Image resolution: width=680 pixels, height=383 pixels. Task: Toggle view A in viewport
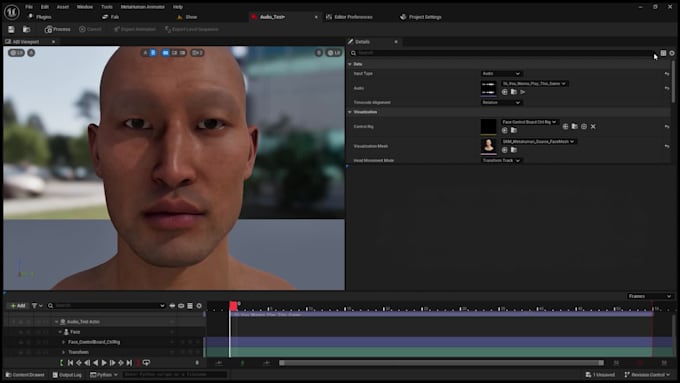point(145,52)
